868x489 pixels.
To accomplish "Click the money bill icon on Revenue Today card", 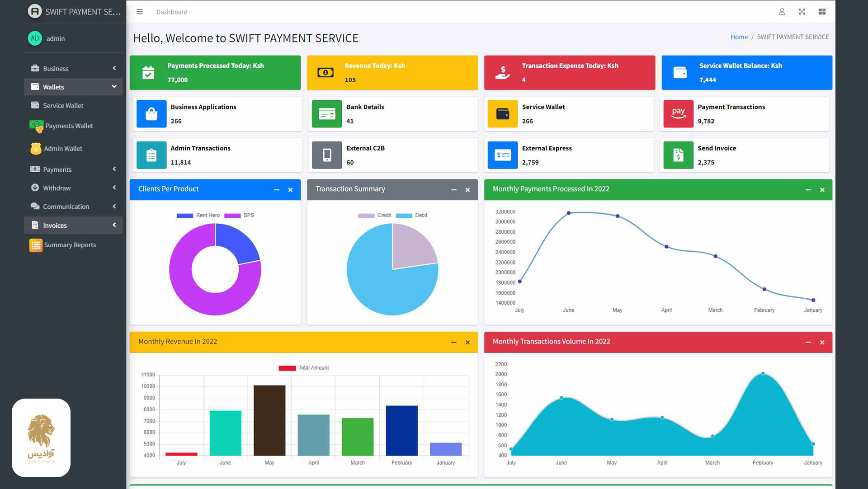I will [325, 72].
